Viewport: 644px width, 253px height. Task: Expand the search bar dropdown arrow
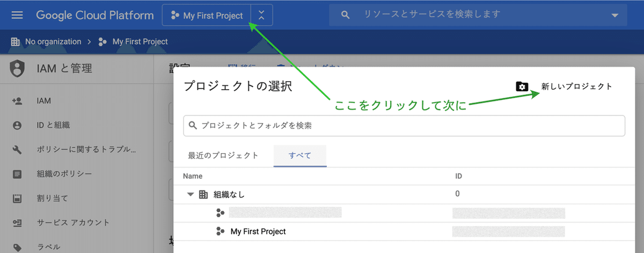615,16
